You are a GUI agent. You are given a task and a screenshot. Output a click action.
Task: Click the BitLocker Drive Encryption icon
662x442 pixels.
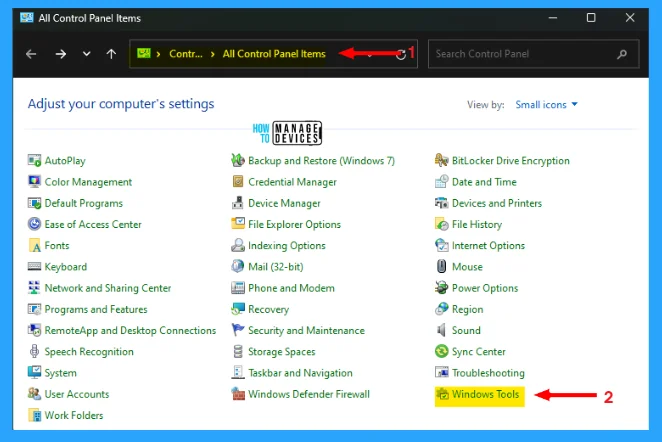point(441,160)
